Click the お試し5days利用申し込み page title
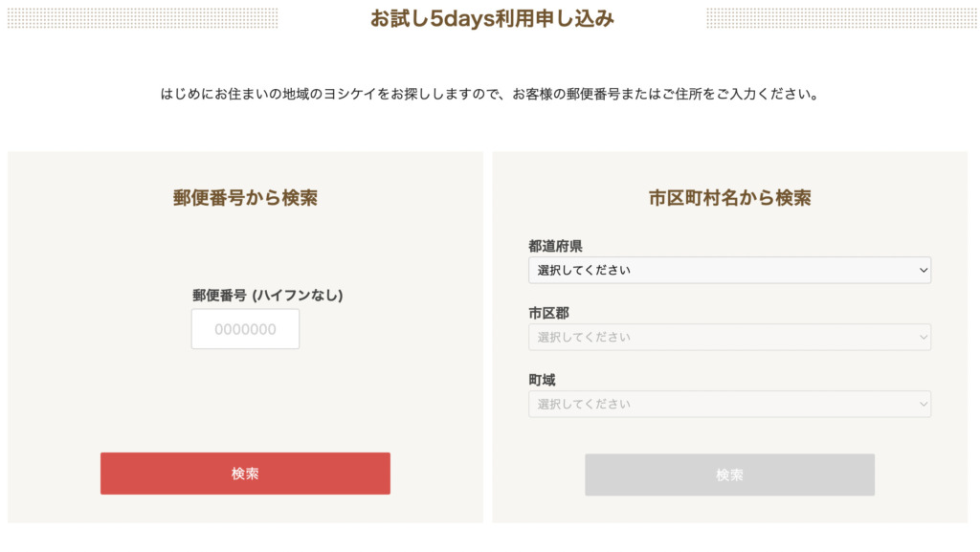Image resolution: width=980 pixels, height=552 pixels. tap(492, 19)
